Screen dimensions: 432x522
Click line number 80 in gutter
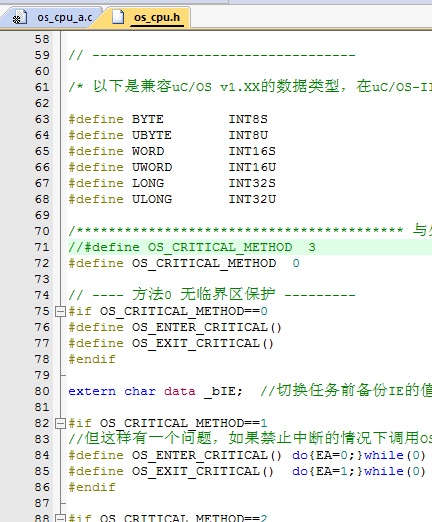[42, 391]
